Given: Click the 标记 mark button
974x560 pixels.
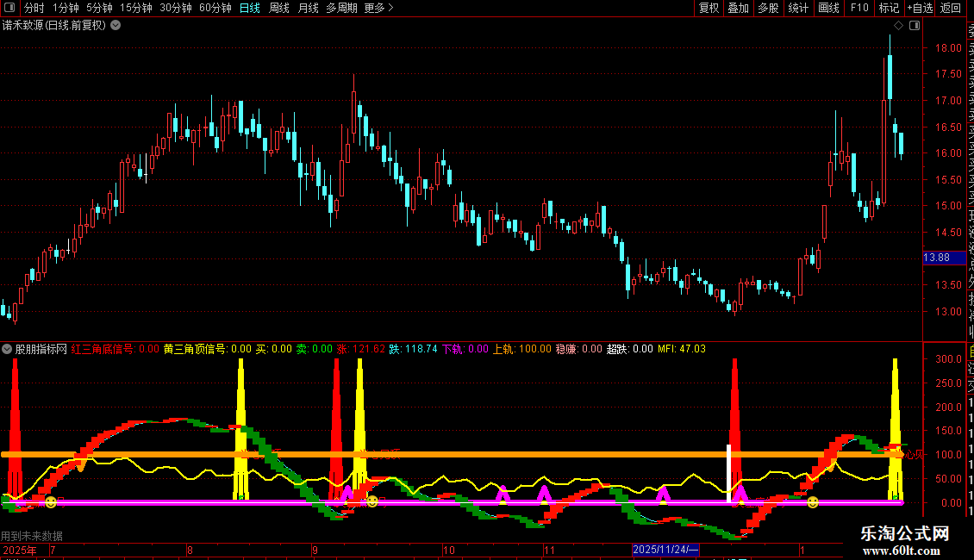Looking at the screenshot, I should 889,8.
